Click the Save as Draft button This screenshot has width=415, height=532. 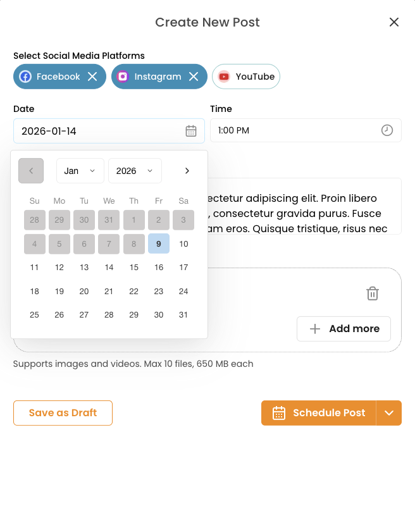(63, 412)
